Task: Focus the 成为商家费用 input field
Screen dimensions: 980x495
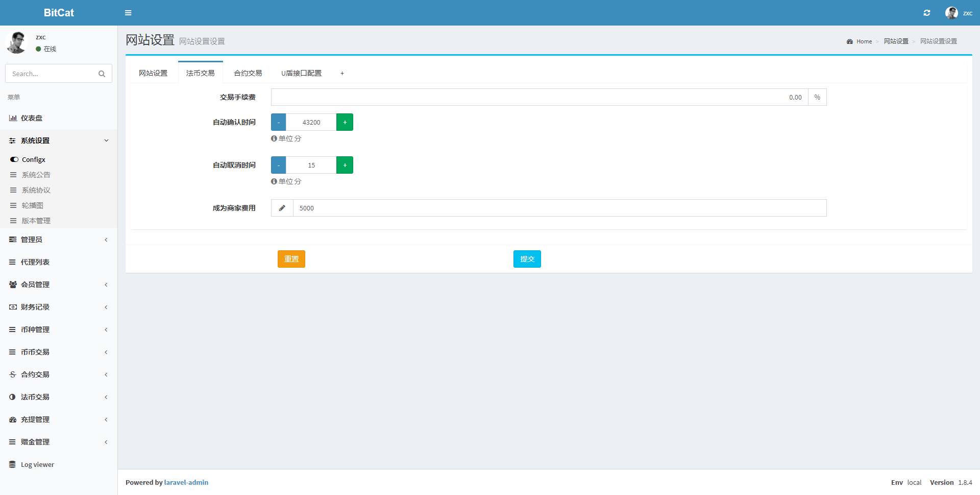Action: point(560,208)
